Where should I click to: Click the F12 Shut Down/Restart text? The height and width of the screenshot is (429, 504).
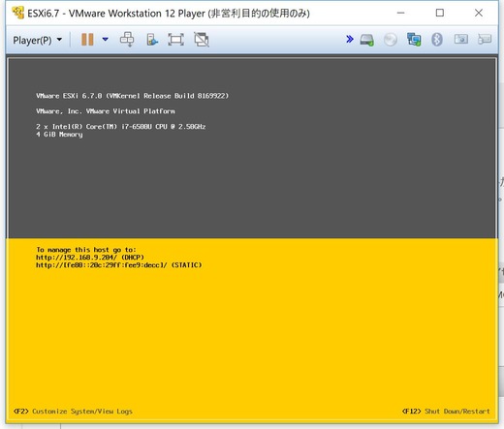pos(446,412)
